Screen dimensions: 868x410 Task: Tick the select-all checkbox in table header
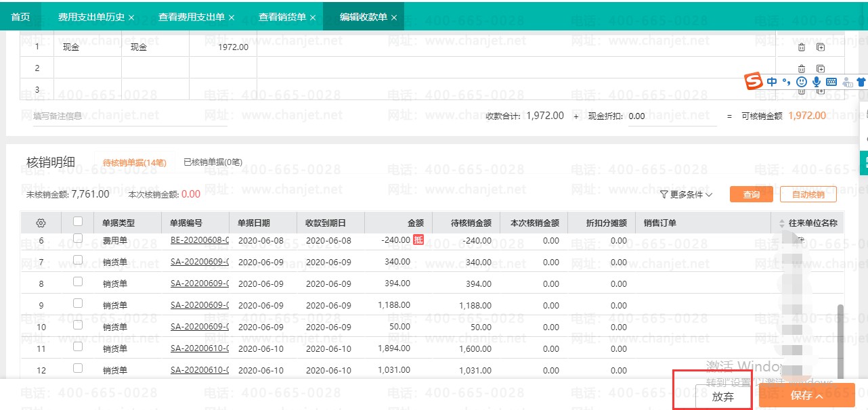click(x=78, y=221)
